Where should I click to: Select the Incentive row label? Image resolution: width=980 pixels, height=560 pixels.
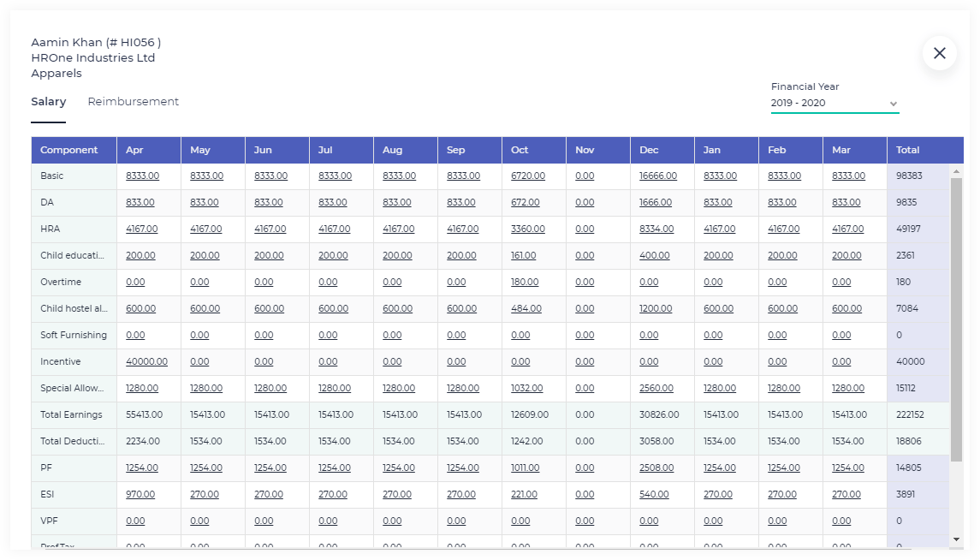(61, 361)
